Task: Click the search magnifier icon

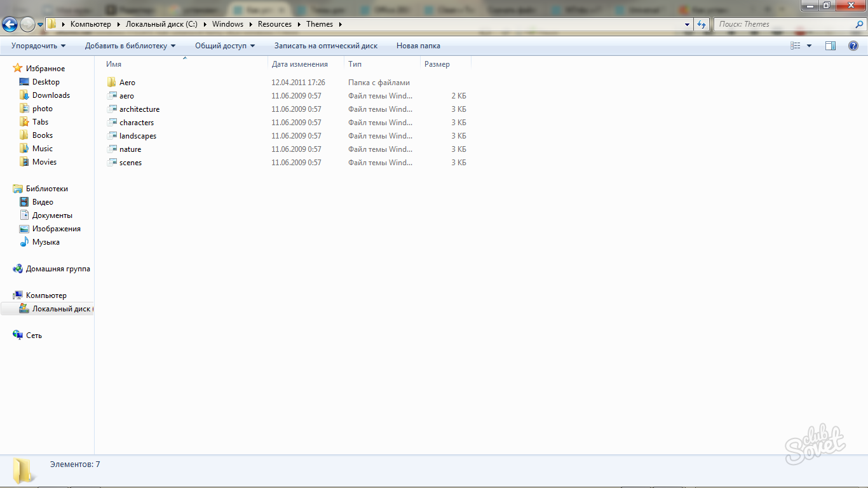Action: click(x=859, y=24)
